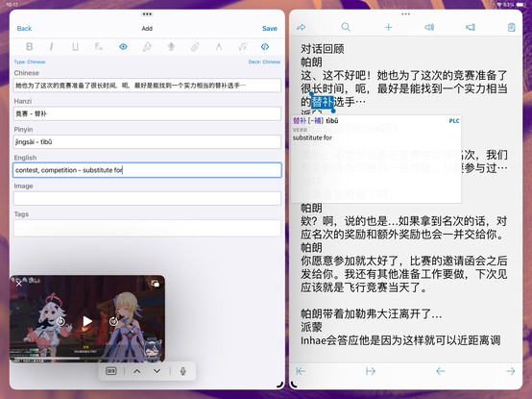532x399 pixels.
Task: Tap the line 帕朗带着加勒弗大汪离开了…
Action: pos(372,313)
